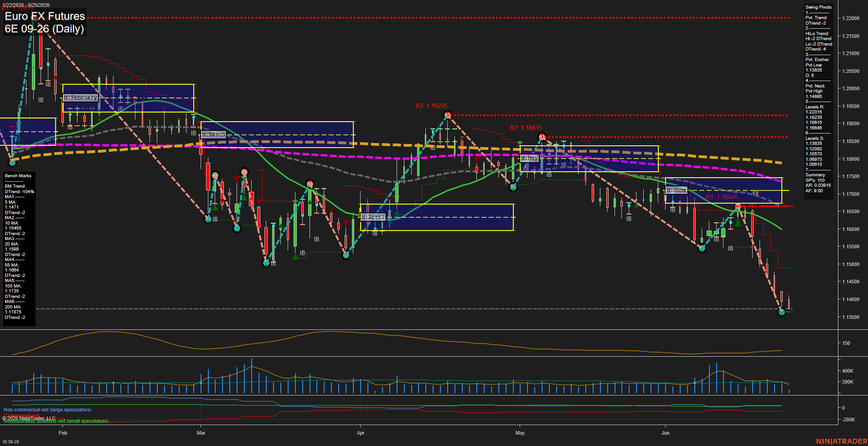Click the swing pivot high marker at R2
Image resolution: width=868 pixels, height=446 pixels.
point(542,137)
